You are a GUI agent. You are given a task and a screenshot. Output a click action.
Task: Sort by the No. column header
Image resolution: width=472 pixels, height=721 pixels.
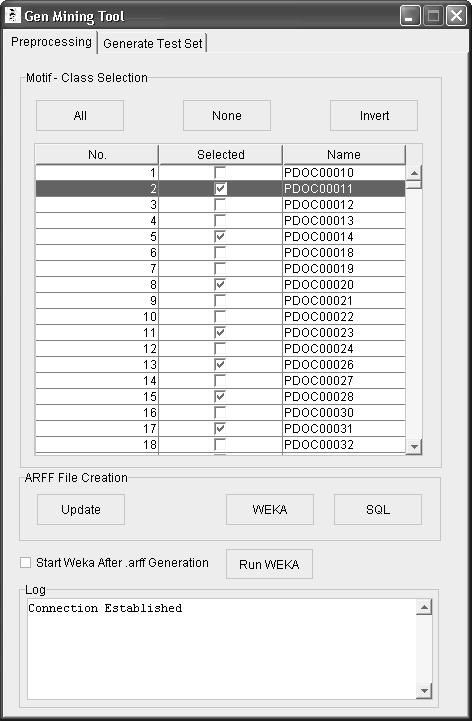click(x=97, y=154)
